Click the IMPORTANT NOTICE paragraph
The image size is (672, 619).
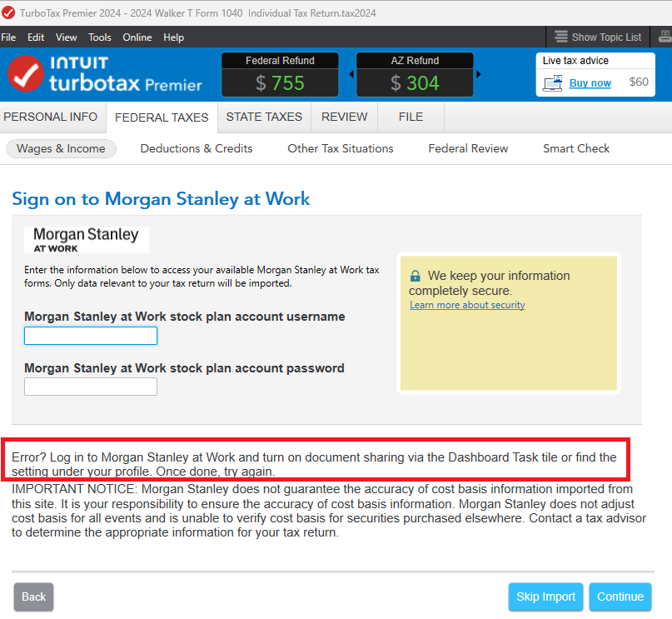coord(329,511)
